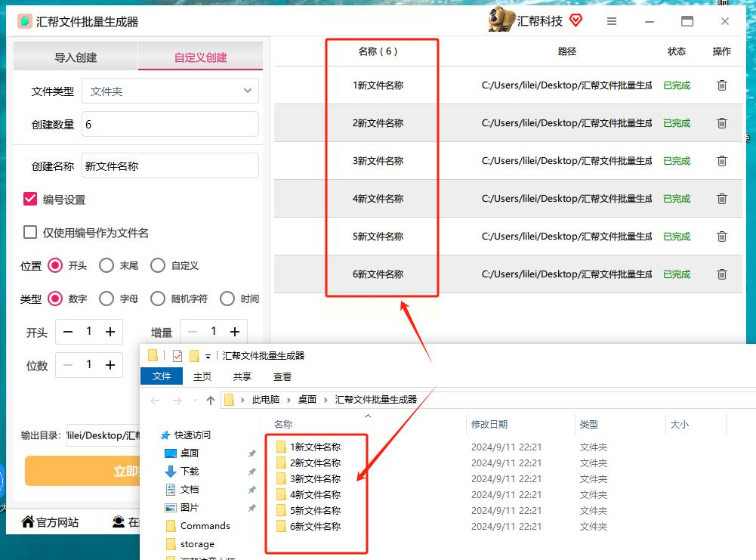Click the minus icon in the 开头 stepper
The image size is (756, 560).
[68, 332]
